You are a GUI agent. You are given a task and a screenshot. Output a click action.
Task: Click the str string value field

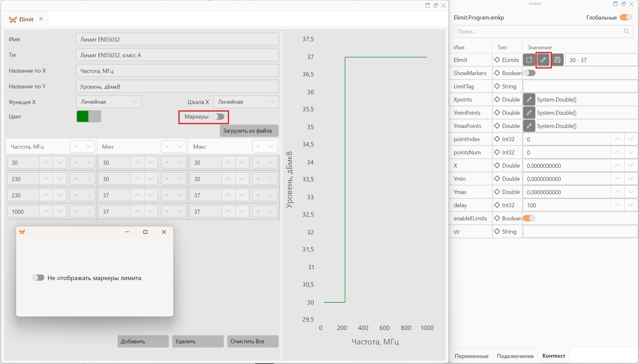click(x=580, y=231)
